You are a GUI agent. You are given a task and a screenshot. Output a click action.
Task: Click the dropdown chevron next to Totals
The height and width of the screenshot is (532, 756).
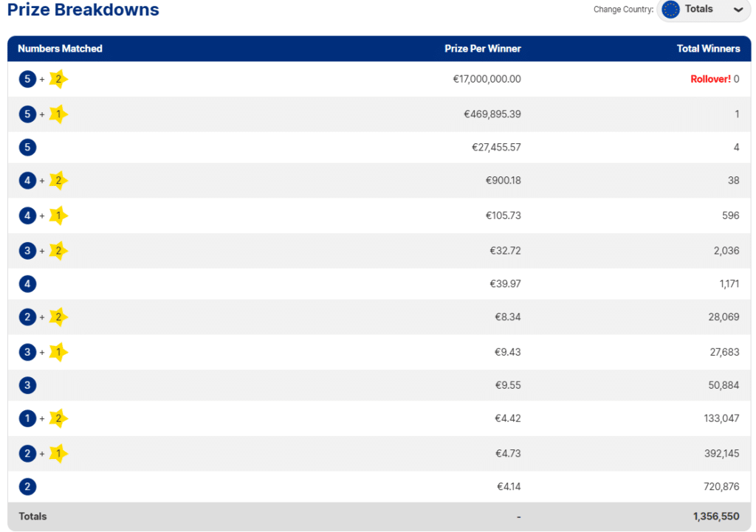point(738,10)
